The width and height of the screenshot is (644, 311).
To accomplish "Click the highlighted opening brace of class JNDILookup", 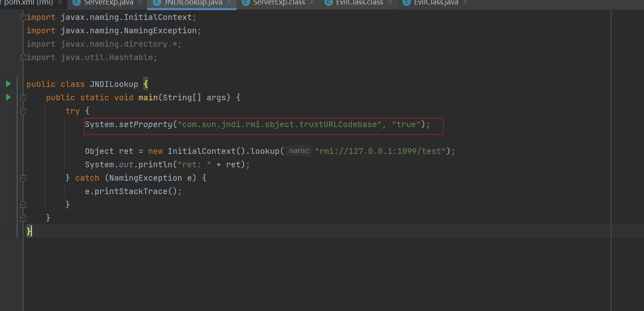I will tap(146, 84).
